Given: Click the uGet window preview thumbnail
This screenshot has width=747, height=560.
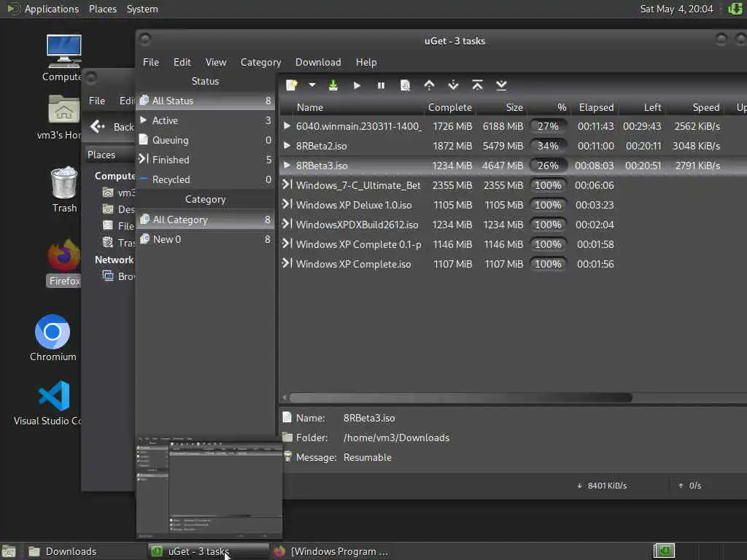Looking at the screenshot, I should [x=209, y=486].
